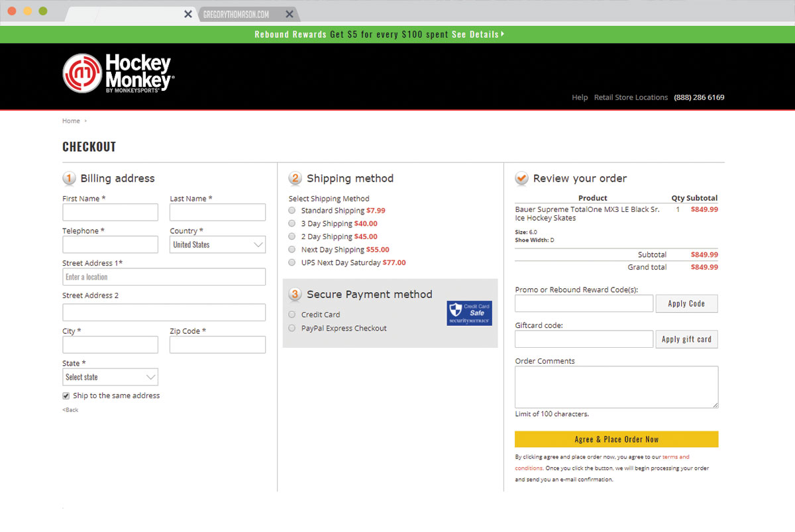Focus the Promo or Rebound Reward Code field
This screenshot has height=532, width=795.
pyautogui.click(x=584, y=303)
